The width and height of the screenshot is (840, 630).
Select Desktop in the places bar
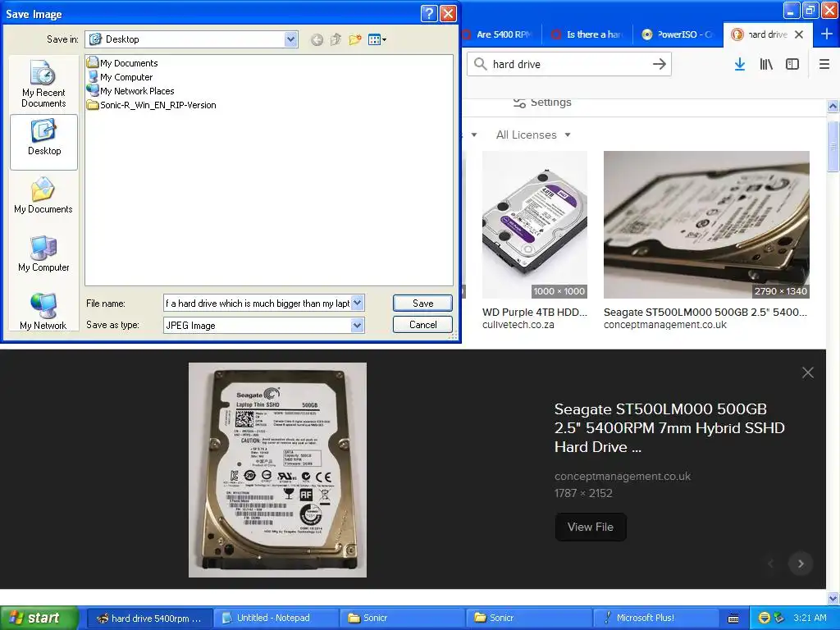[44, 142]
